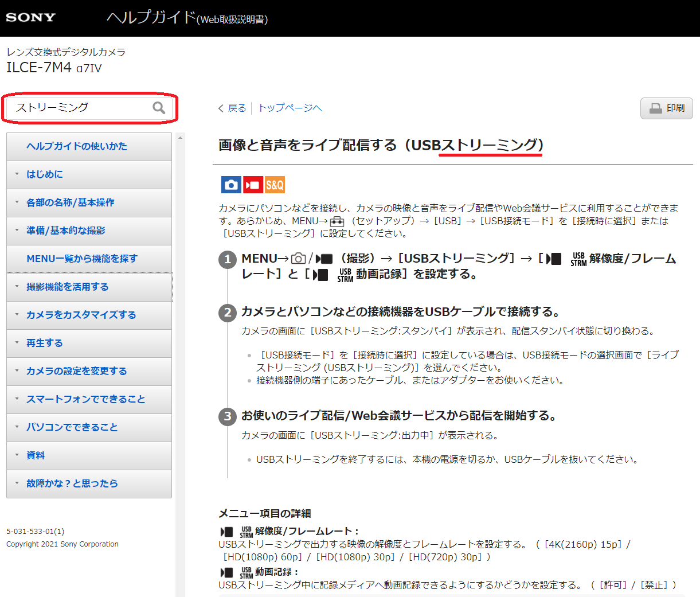Viewport: 700px width, 597px height.
Task: Expand the 再生する section arrow
Action: tap(17, 342)
